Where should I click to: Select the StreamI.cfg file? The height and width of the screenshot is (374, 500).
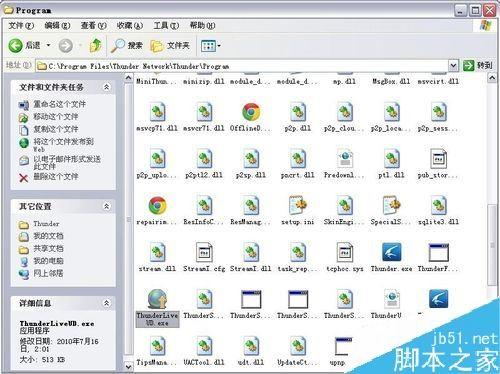204,258
